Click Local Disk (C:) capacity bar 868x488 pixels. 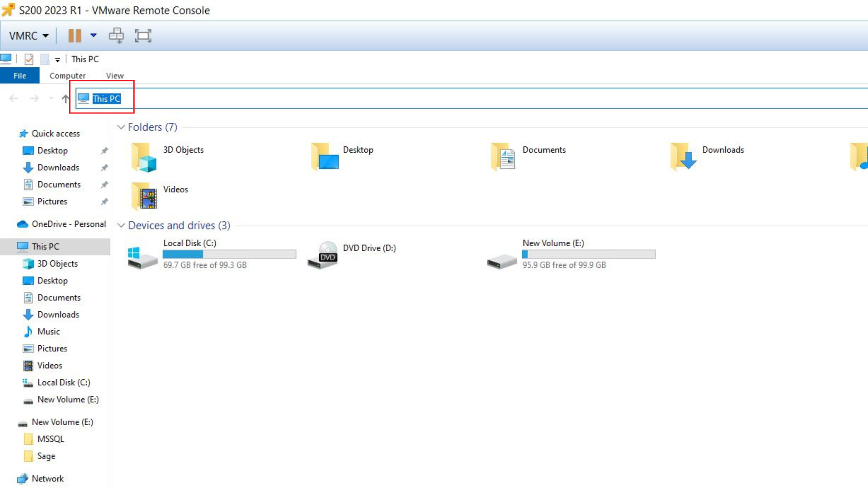tap(229, 254)
